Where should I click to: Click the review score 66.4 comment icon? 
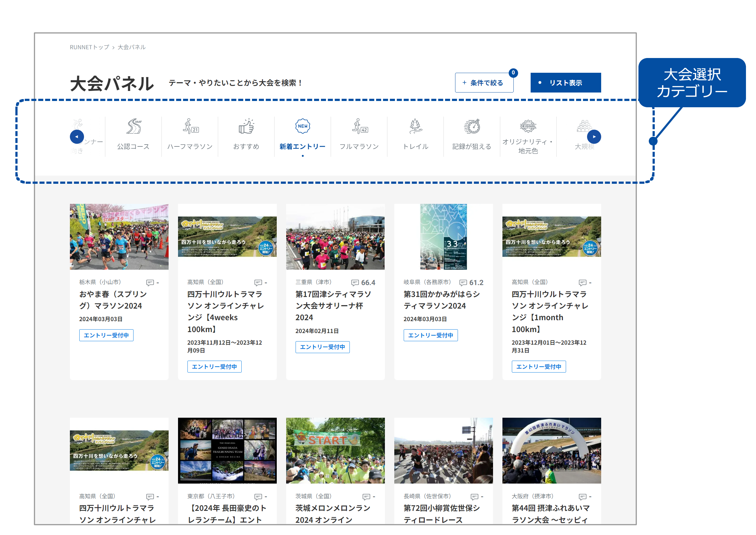tap(355, 283)
